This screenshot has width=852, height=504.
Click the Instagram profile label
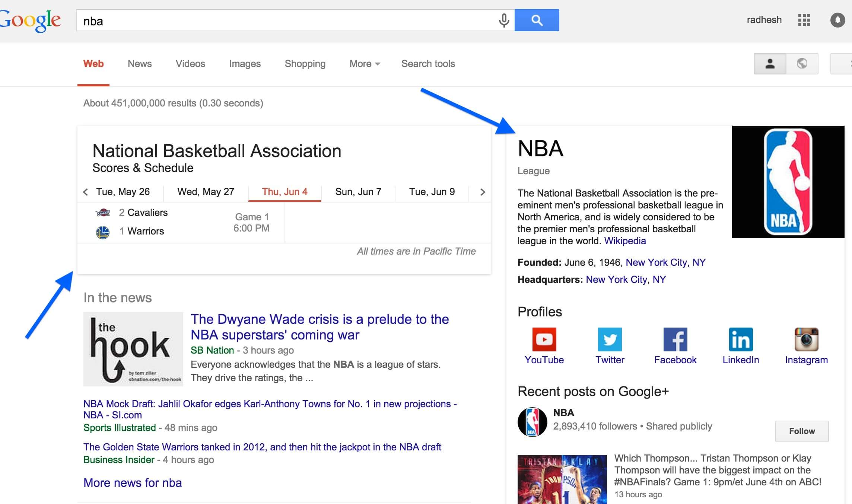click(806, 360)
